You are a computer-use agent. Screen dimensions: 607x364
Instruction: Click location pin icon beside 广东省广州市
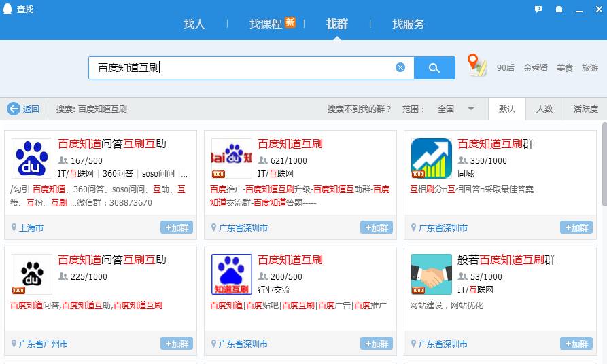[14, 344]
